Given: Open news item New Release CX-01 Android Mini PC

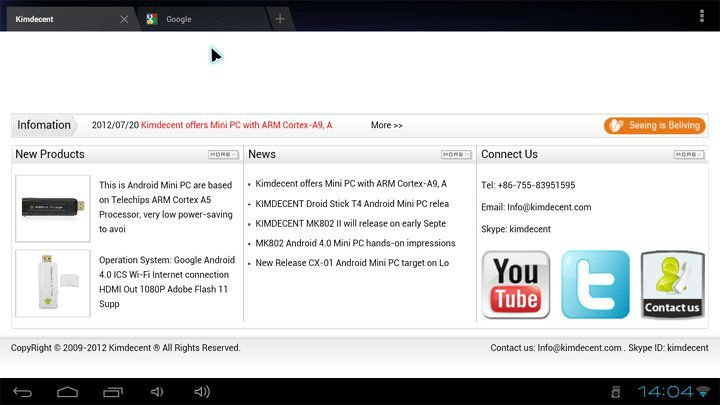Looking at the screenshot, I should click(x=352, y=263).
